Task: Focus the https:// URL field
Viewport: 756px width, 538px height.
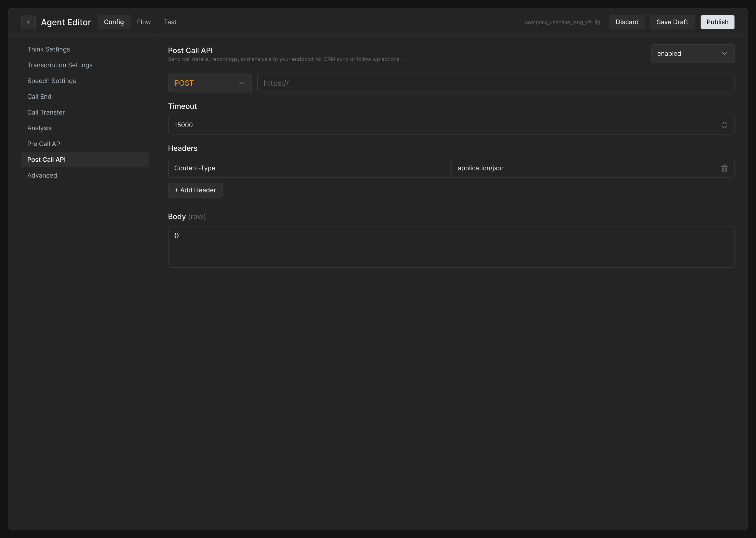Action: [496, 83]
